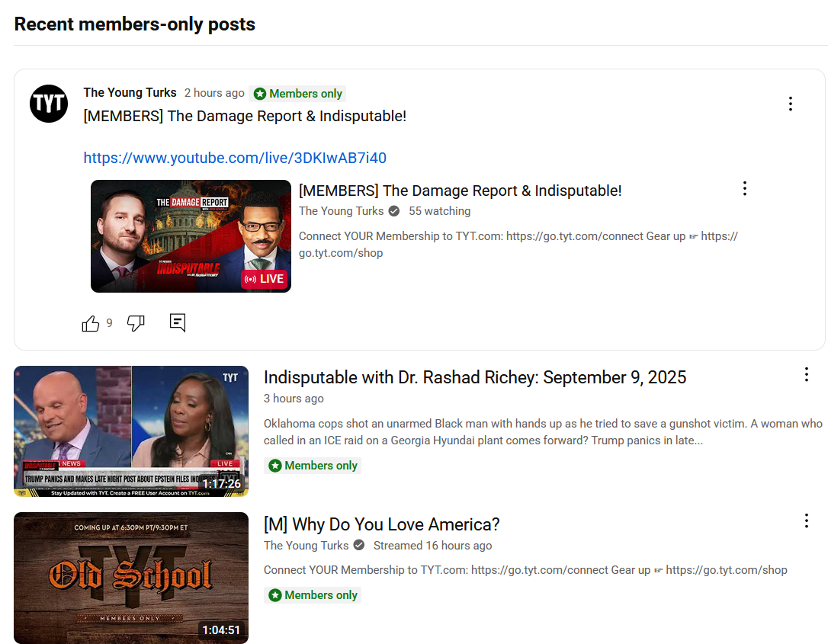Viewport: 828px width, 644px height.
Task: Click '3 hours ago' under Indisputable video
Action: (294, 399)
